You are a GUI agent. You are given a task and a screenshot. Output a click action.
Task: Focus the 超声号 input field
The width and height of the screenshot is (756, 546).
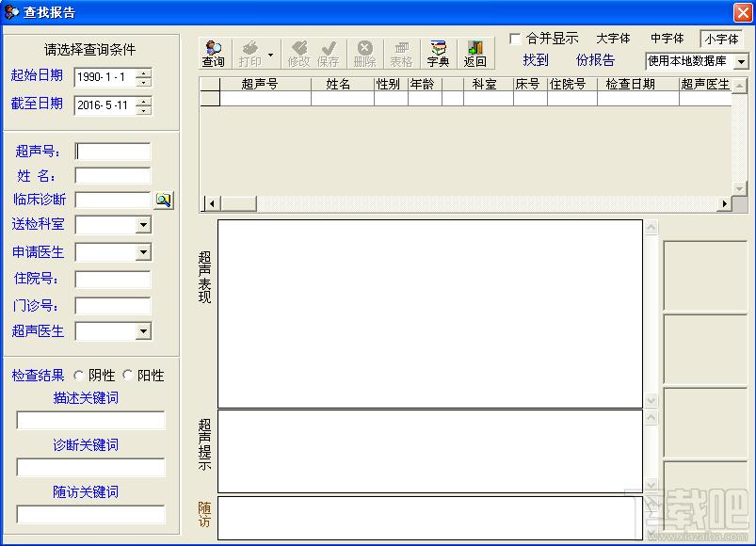coord(113,152)
